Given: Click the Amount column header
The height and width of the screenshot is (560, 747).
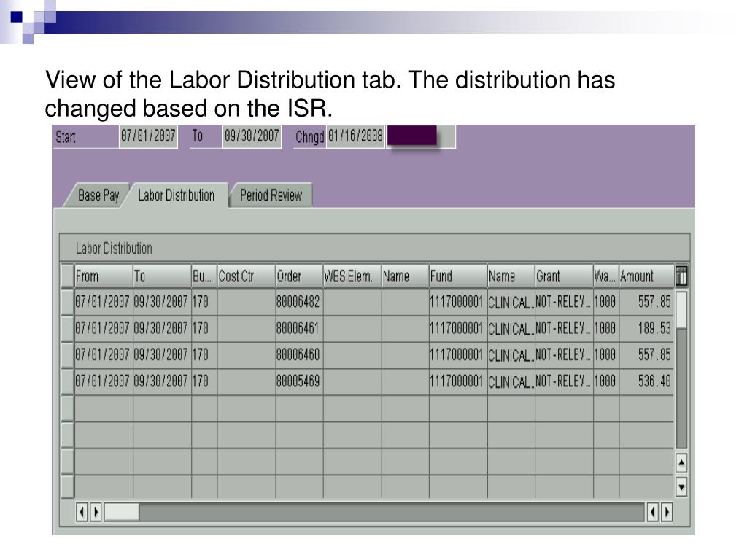Looking at the screenshot, I should coord(646,276).
